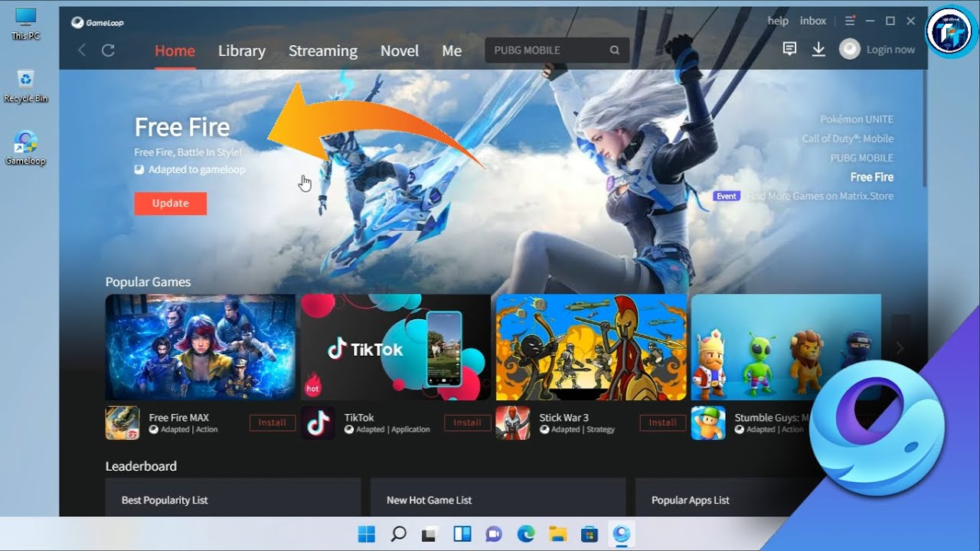This screenshot has height=551, width=980.
Task: Select PUBG MOBILE in banner list
Action: point(862,158)
